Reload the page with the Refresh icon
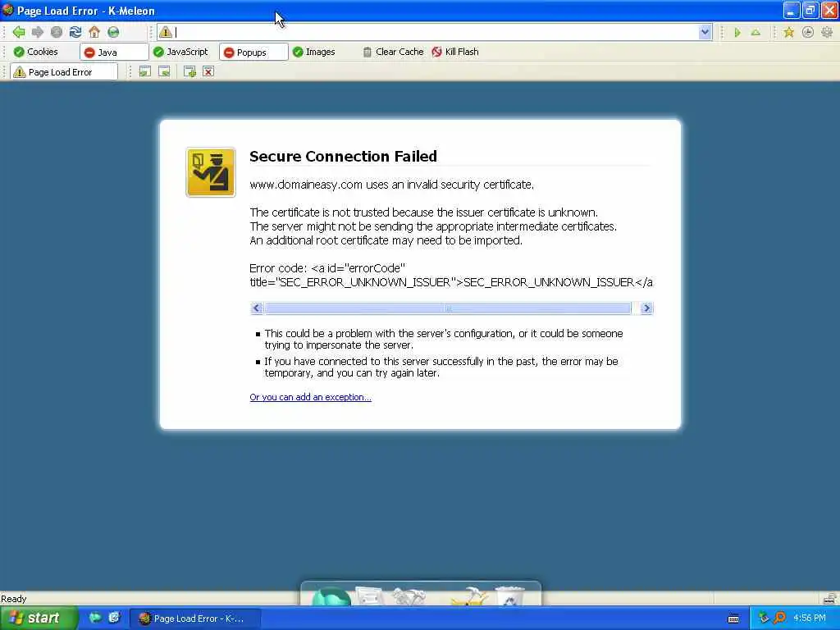 (x=75, y=32)
